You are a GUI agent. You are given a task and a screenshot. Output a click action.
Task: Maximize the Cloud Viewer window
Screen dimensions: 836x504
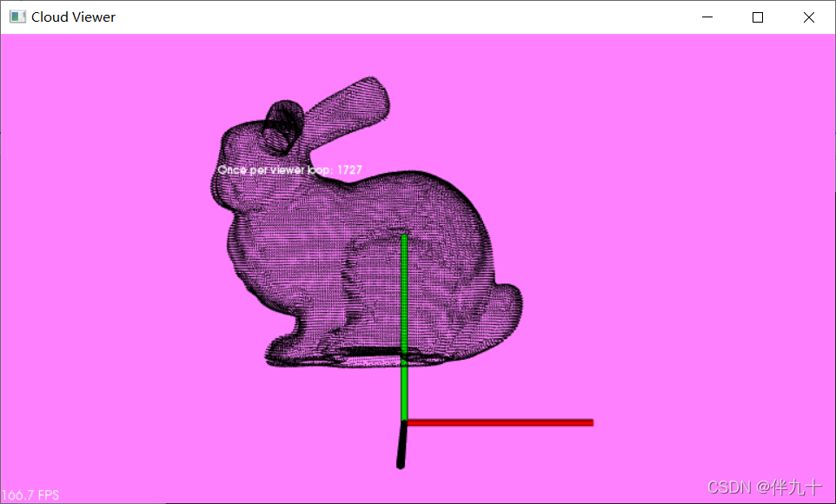(758, 17)
